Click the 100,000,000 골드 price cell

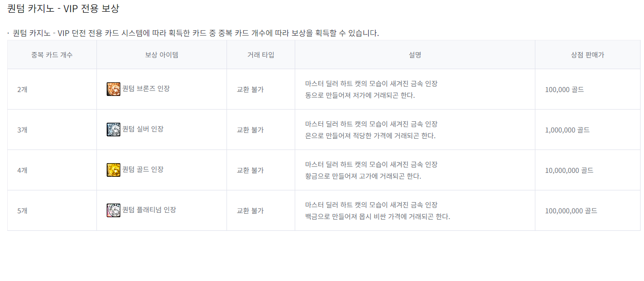571,211
